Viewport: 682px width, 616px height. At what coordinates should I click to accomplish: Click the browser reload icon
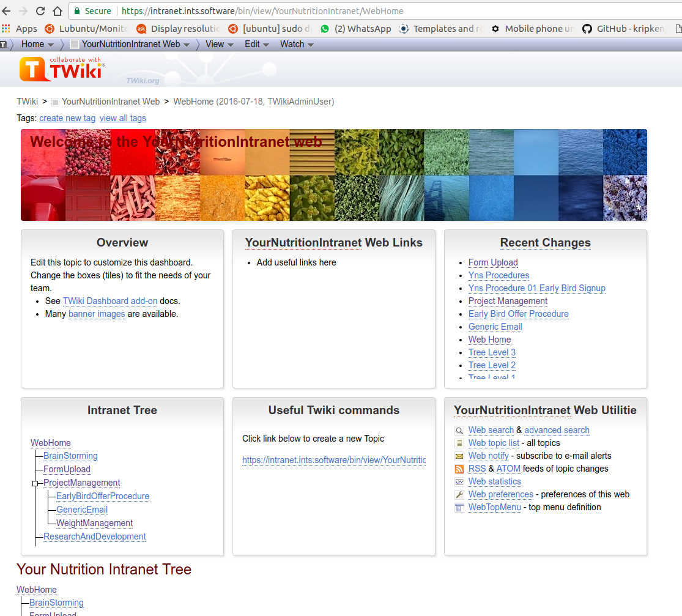(40, 11)
